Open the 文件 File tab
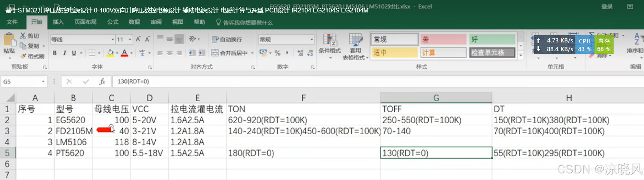This screenshot has height=180, width=644. 12,22
